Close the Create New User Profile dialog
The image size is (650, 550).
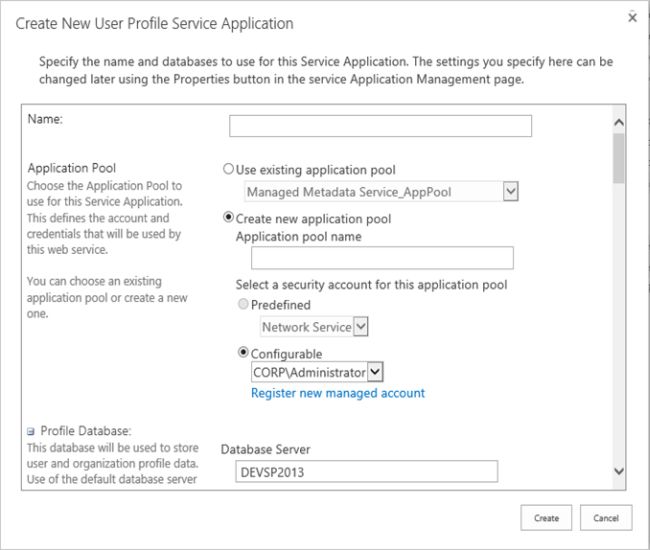632,18
